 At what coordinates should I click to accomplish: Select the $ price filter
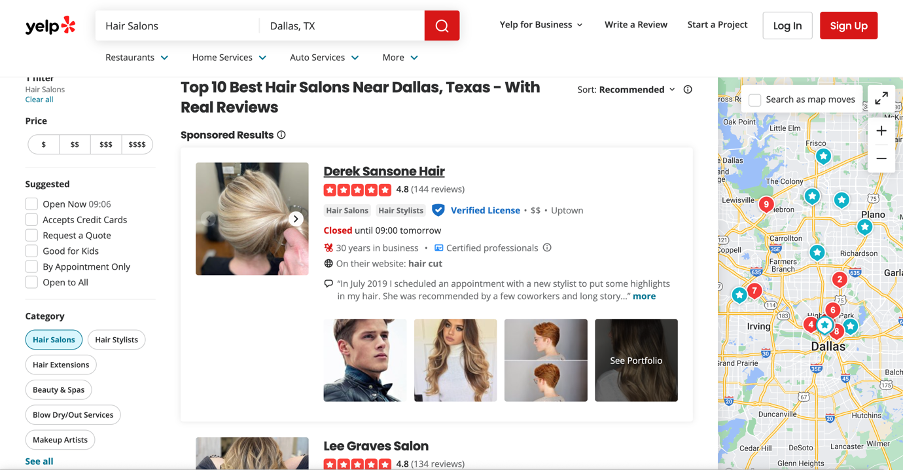44,144
